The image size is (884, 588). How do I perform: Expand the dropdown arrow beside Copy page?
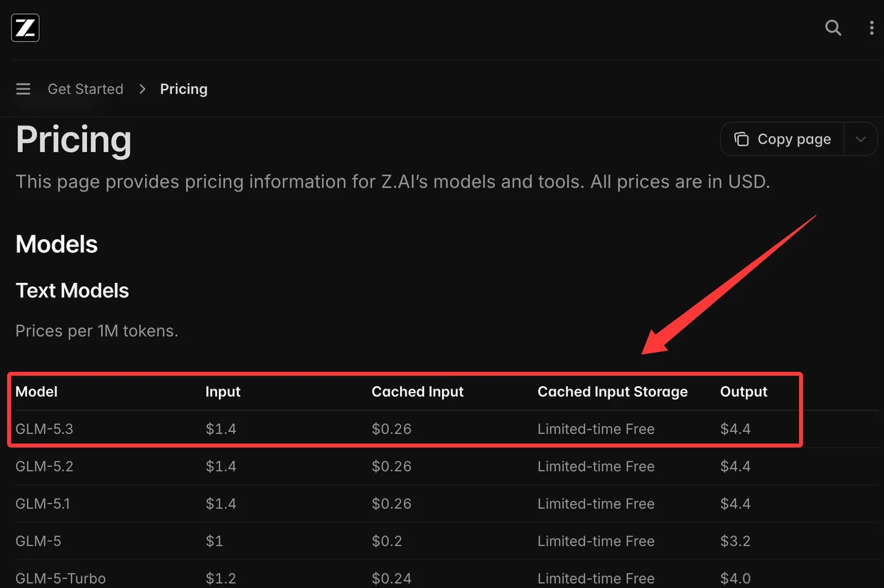coord(861,139)
